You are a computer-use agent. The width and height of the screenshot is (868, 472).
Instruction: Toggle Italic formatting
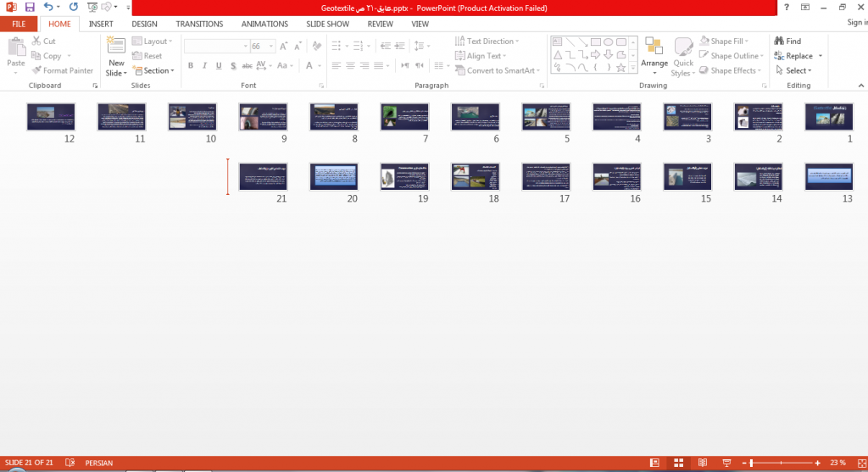(204, 65)
